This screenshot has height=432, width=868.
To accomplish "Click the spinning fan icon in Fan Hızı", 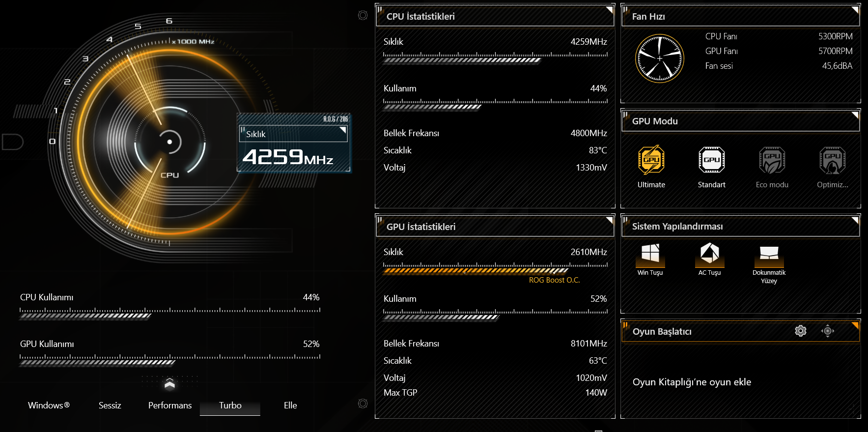I will [x=660, y=58].
